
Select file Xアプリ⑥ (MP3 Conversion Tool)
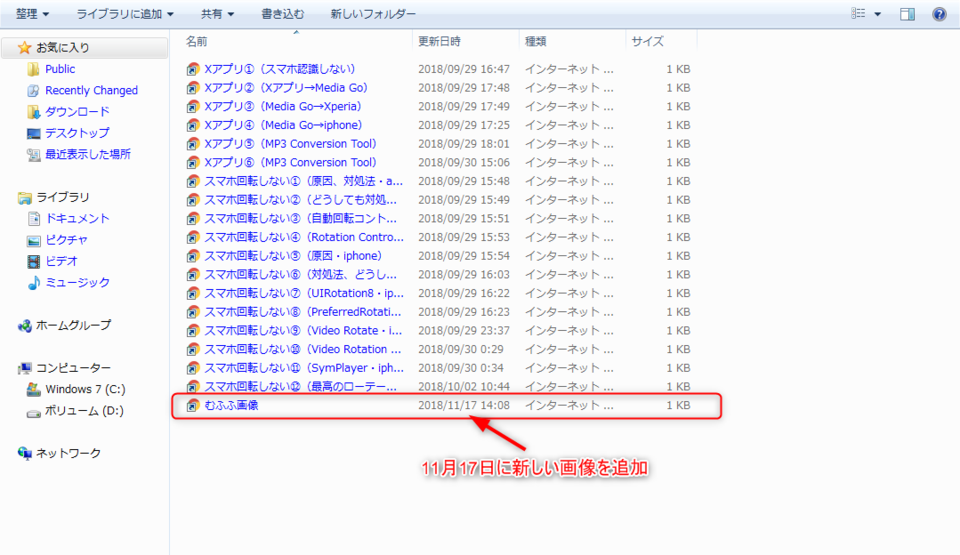(290, 162)
